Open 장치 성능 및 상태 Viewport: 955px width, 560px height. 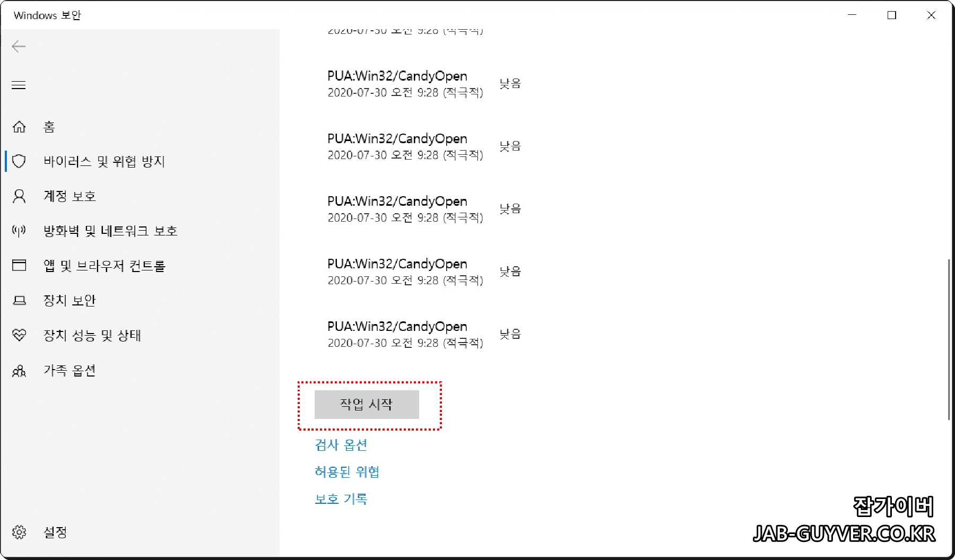(x=92, y=335)
